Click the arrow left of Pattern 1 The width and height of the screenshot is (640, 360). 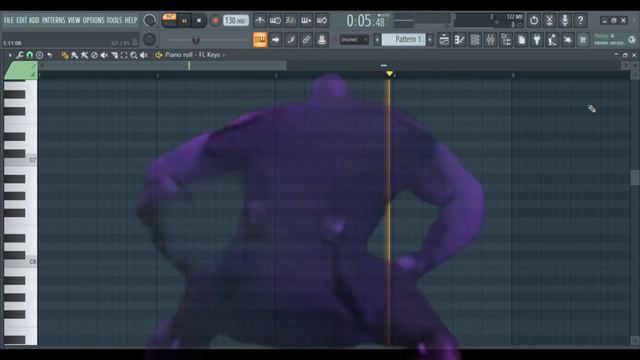(x=377, y=40)
